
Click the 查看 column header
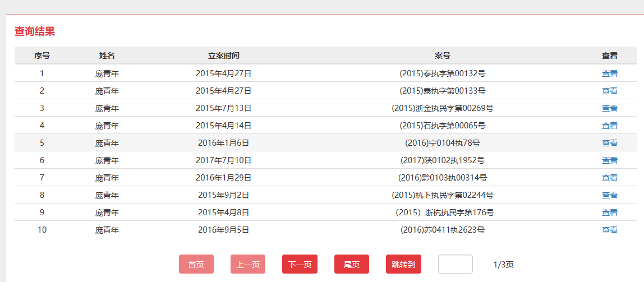click(x=609, y=56)
